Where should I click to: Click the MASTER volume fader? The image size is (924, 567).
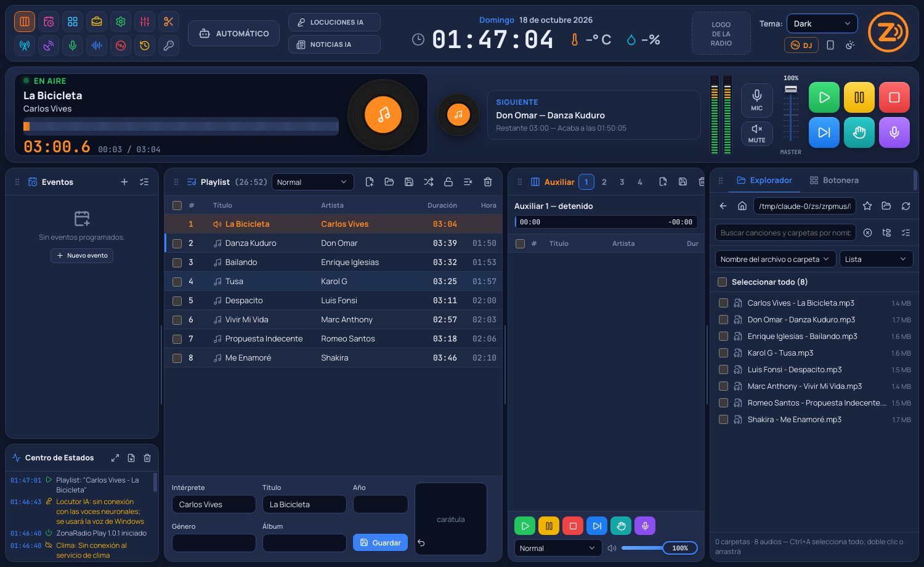pyautogui.click(x=791, y=113)
